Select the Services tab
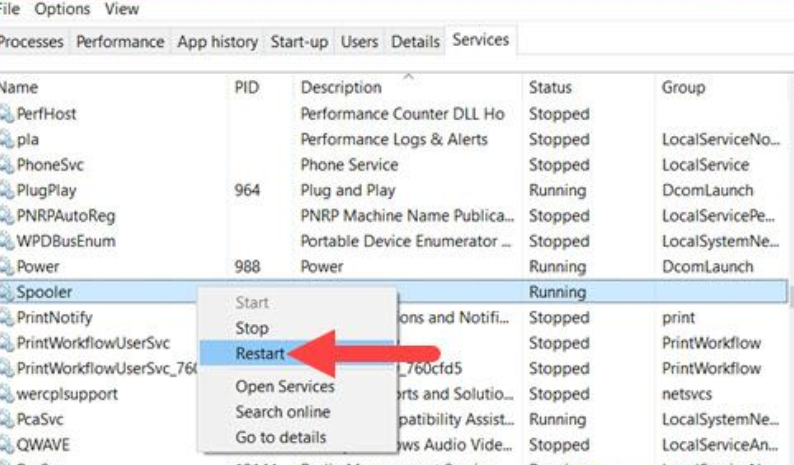This screenshot has width=794, height=465. point(481,40)
